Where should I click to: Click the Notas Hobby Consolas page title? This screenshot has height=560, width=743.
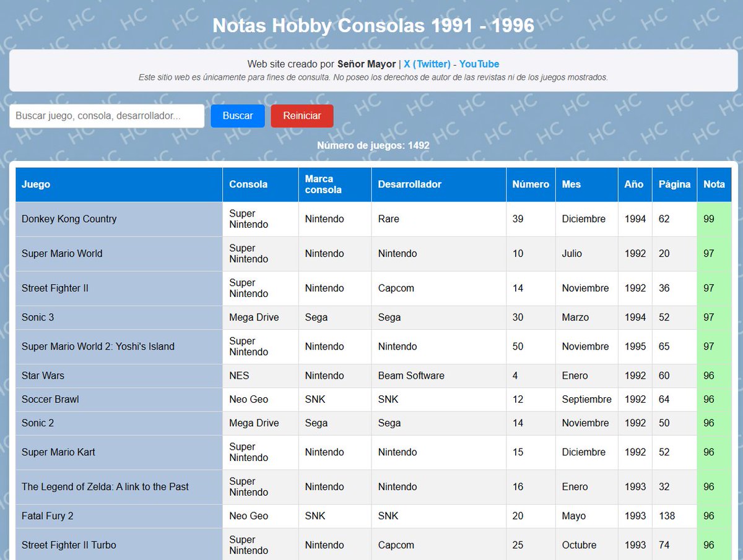coord(373,25)
